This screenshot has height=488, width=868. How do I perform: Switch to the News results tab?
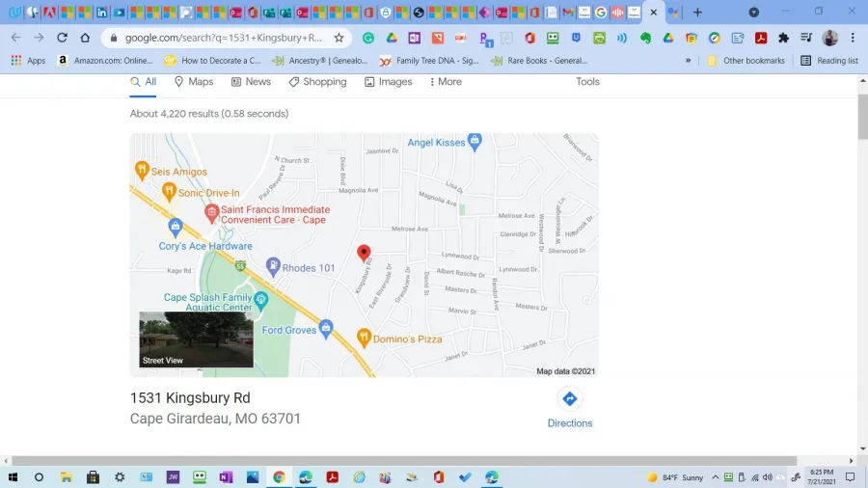pos(251,81)
